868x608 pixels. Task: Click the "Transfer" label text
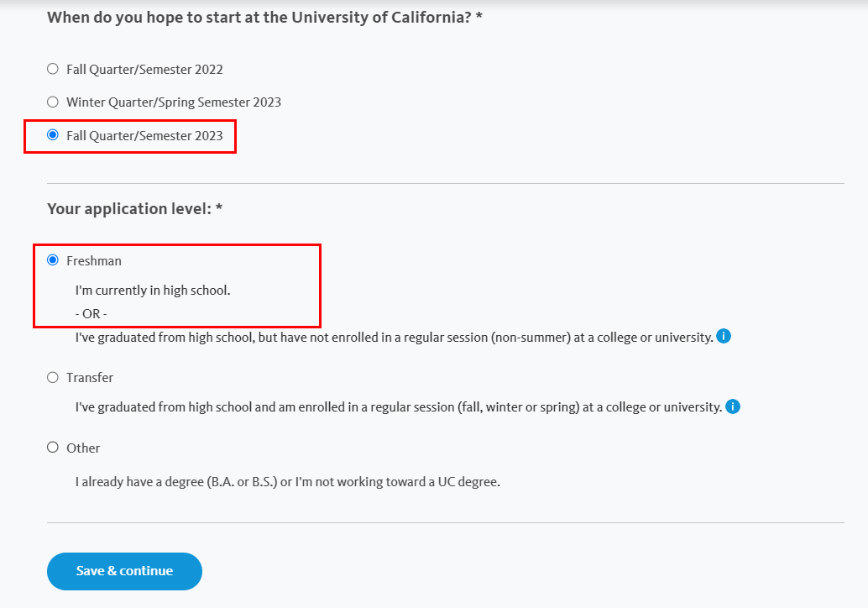[x=90, y=378]
